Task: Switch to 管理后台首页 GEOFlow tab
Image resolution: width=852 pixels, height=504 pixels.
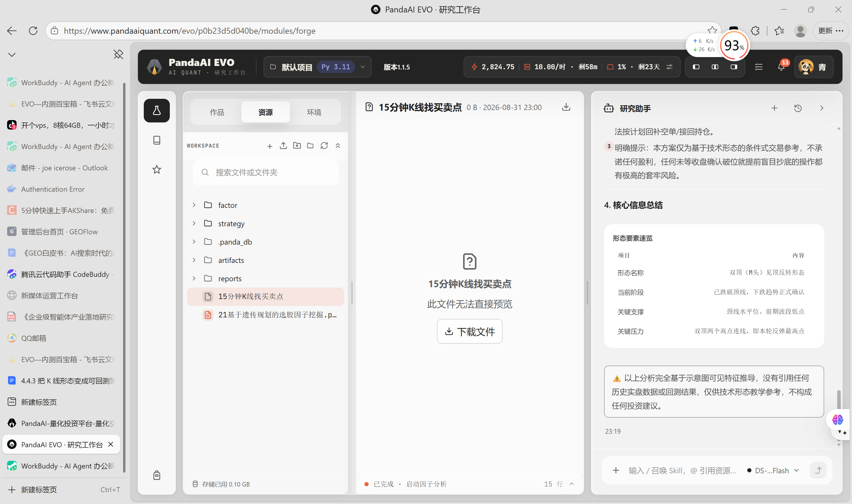Action: pyautogui.click(x=62, y=232)
